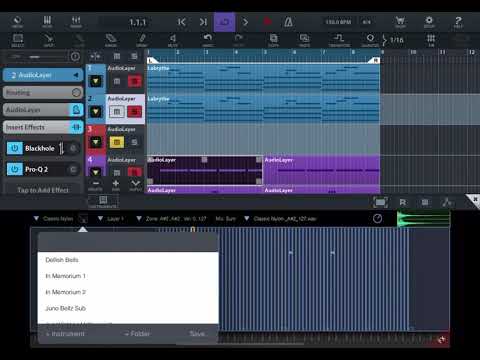Choose the Copy tool icon
480x360 pixels.
point(273,40)
